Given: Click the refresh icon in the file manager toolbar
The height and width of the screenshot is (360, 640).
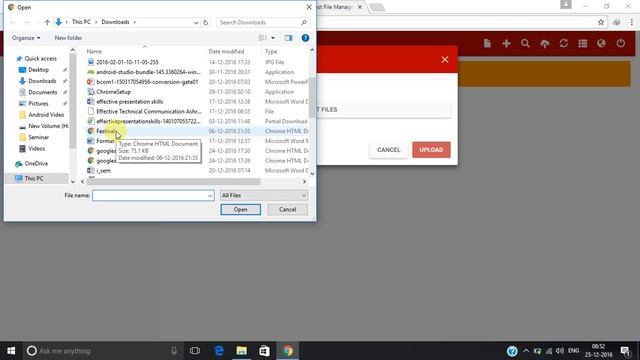Looking at the screenshot, I should coord(564,43).
